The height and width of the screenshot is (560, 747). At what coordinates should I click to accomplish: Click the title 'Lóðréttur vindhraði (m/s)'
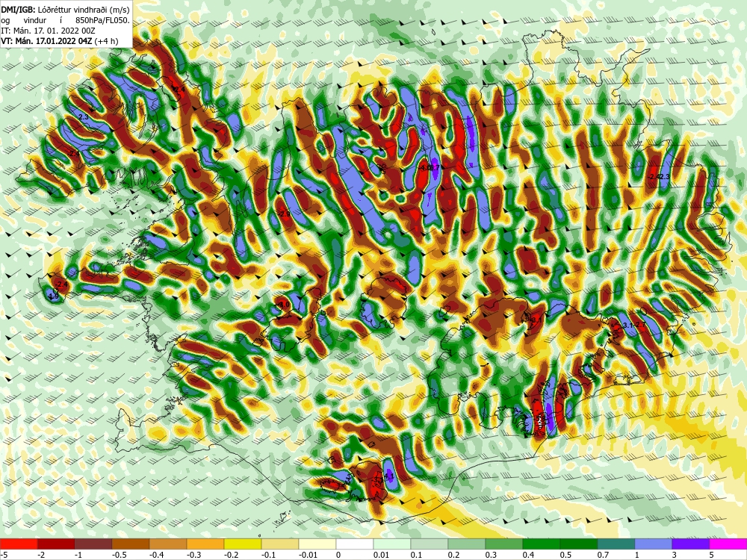coord(83,9)
